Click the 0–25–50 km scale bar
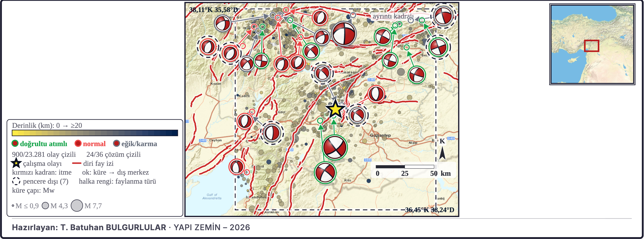 coord(405,167)
